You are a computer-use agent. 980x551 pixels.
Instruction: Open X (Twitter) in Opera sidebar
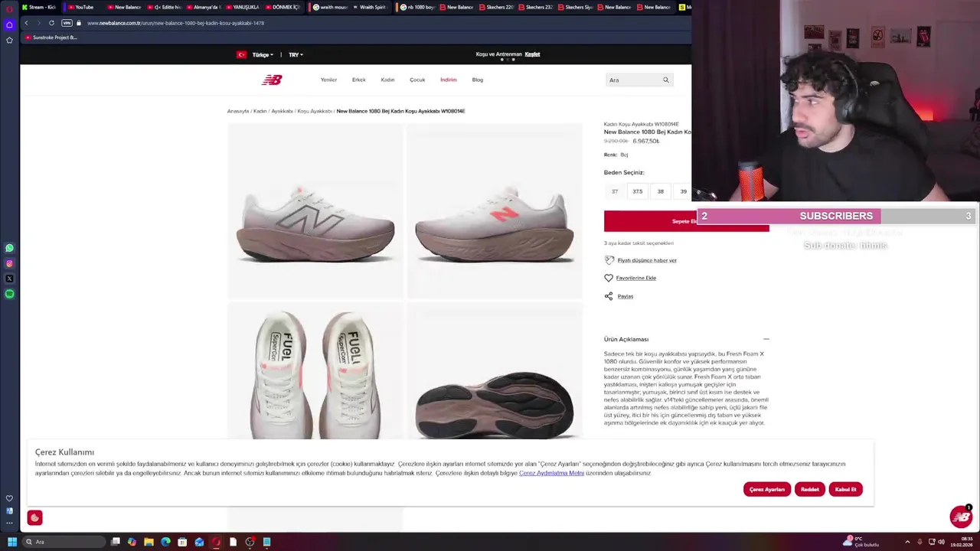coord(9,279)
